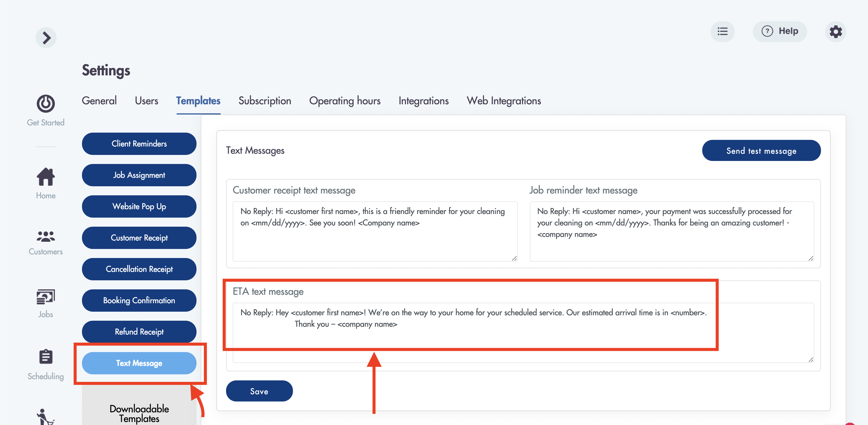Open the settings gear icon
The height and width of the screenshot is (425, 868).
click(x=836, y=31)
